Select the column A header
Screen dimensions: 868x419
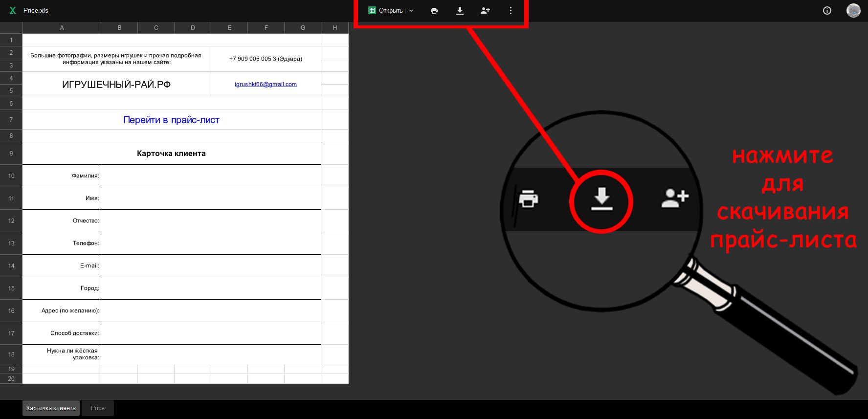tap(62, 28)
